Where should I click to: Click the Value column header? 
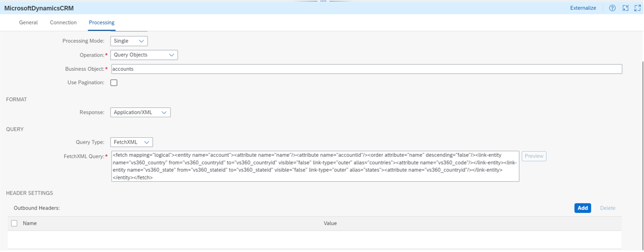[330, 223]
